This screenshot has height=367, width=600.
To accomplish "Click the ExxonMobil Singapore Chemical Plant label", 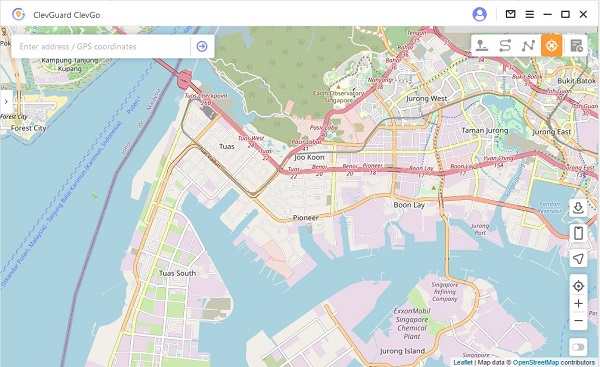I will tap(412, 323).
